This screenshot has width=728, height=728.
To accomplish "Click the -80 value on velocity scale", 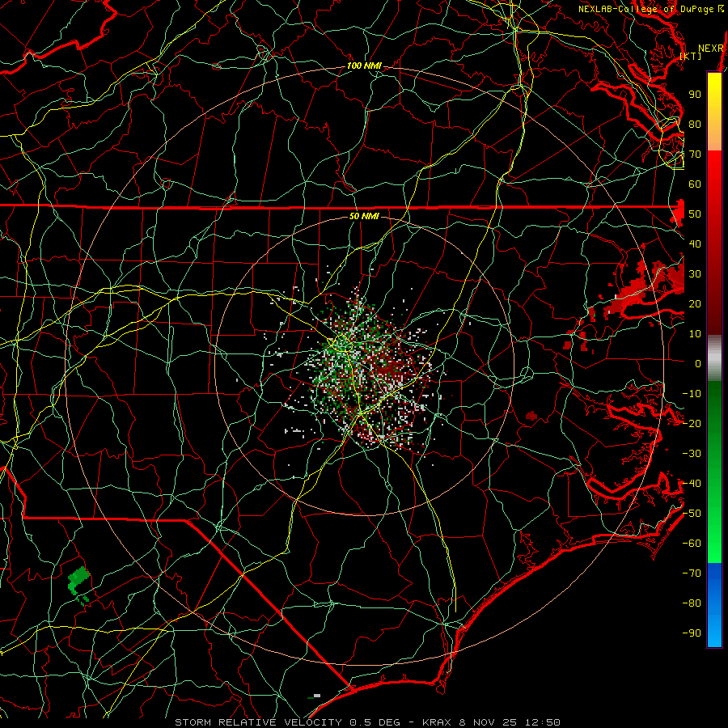I will [692, 603].
